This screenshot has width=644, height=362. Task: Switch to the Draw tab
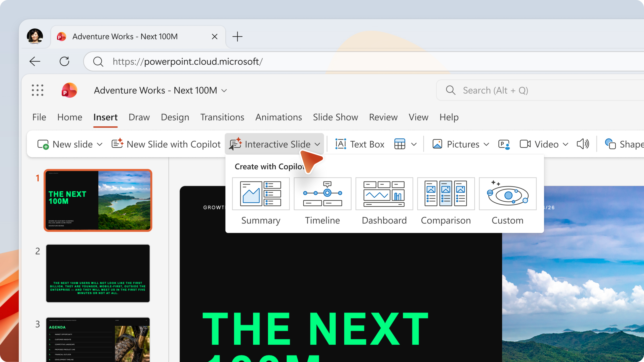(139, 117)
